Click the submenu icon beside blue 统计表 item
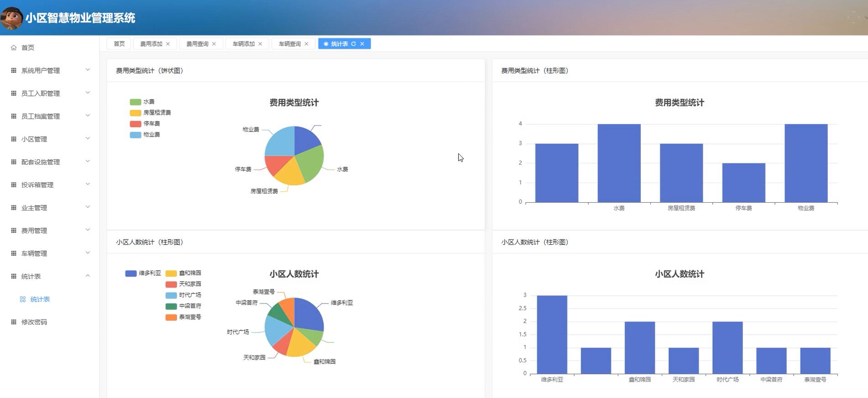 coord(23,299)
